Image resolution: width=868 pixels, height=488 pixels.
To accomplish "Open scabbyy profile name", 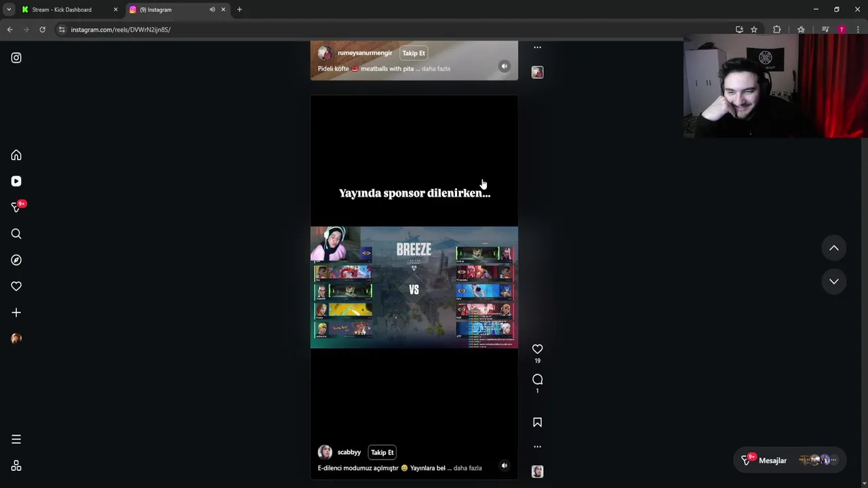I will point(349,452).
